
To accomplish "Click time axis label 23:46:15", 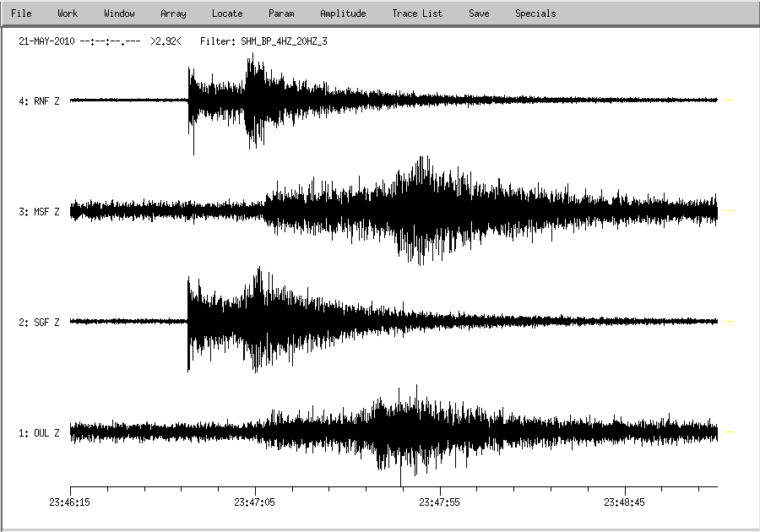I will [x=69, y=502].
